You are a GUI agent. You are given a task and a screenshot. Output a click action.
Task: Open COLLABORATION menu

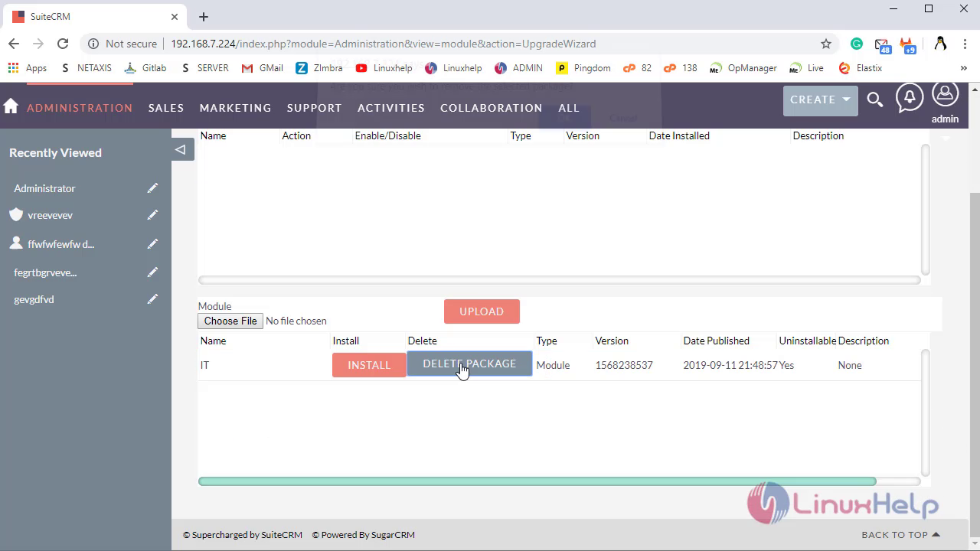point(492,108)
